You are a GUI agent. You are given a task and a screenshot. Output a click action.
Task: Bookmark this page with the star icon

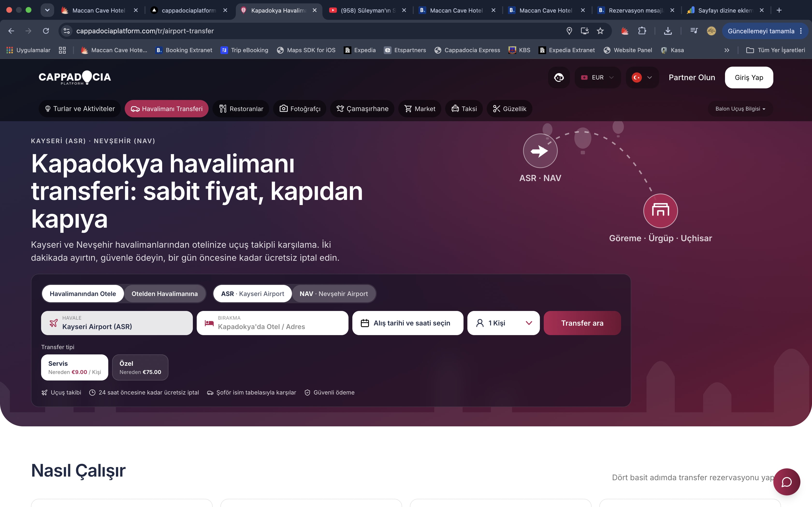tap(600, 31)
